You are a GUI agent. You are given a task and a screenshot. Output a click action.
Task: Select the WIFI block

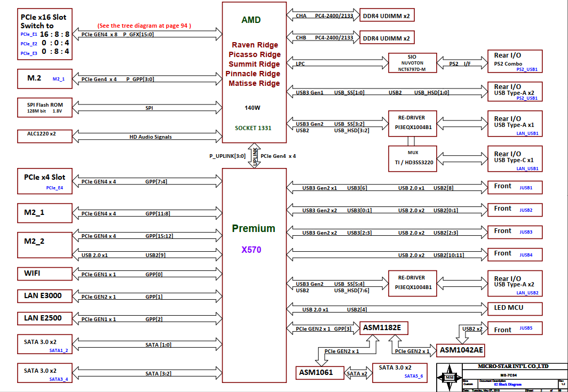[x=44, y=274]
